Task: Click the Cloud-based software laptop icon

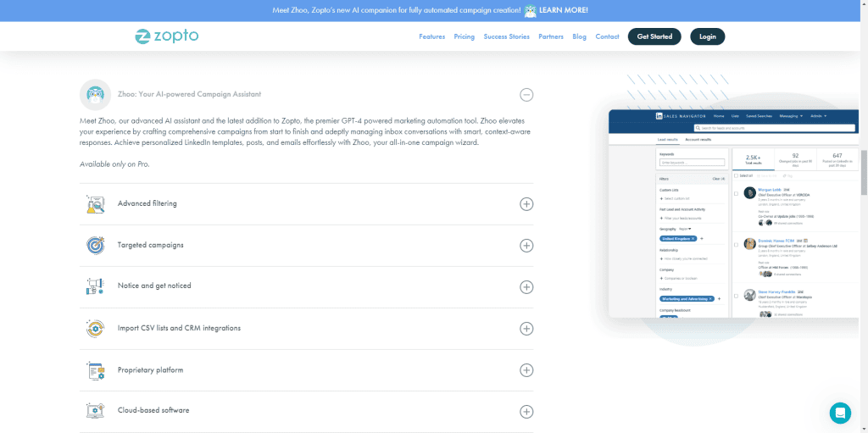Action: tap(95, 411)
